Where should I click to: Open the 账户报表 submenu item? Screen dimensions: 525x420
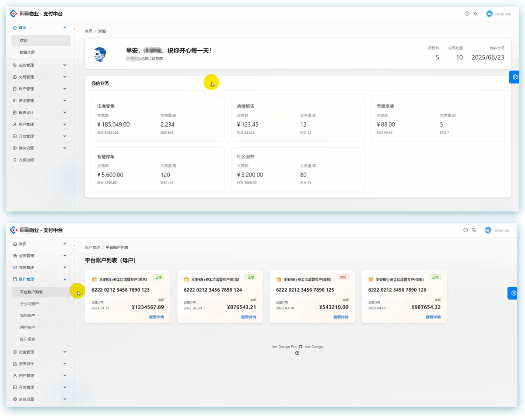41,339
